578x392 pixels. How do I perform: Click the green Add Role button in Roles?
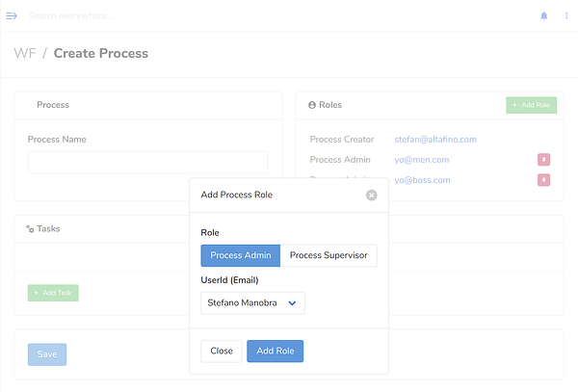click(x=531, y=105)
